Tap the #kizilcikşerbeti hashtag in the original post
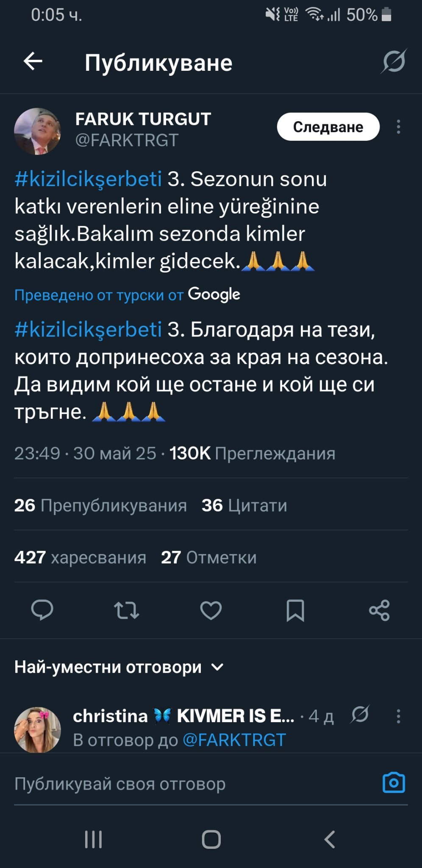The height and width of the screenshot is (868, 422). (x=88, y=179)
